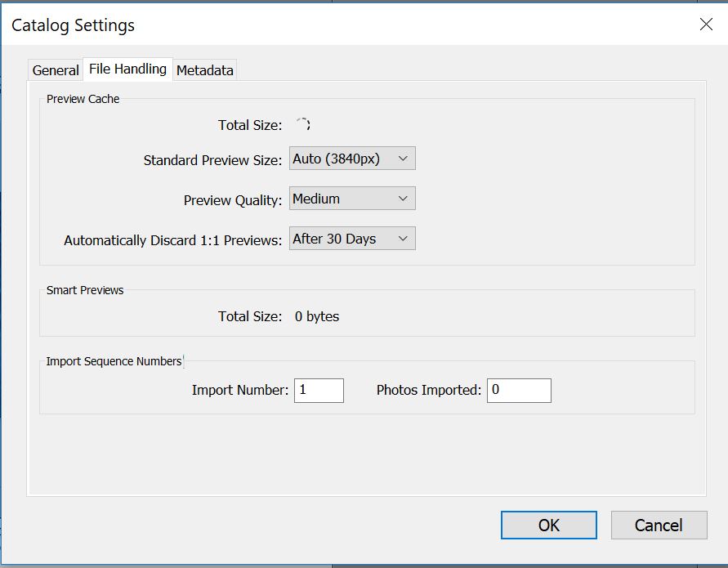Click the Cancel button

click(659, 525)
